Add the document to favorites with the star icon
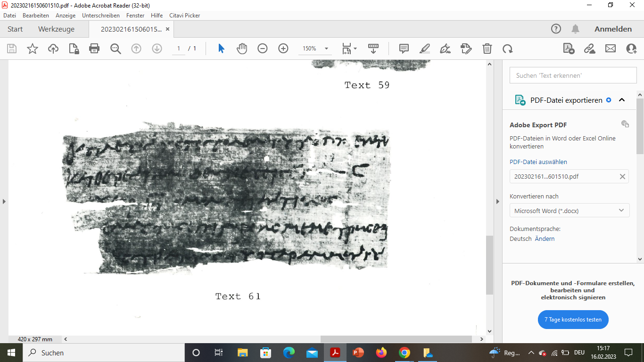Screen dimensions: 644x362 point(33,49)
